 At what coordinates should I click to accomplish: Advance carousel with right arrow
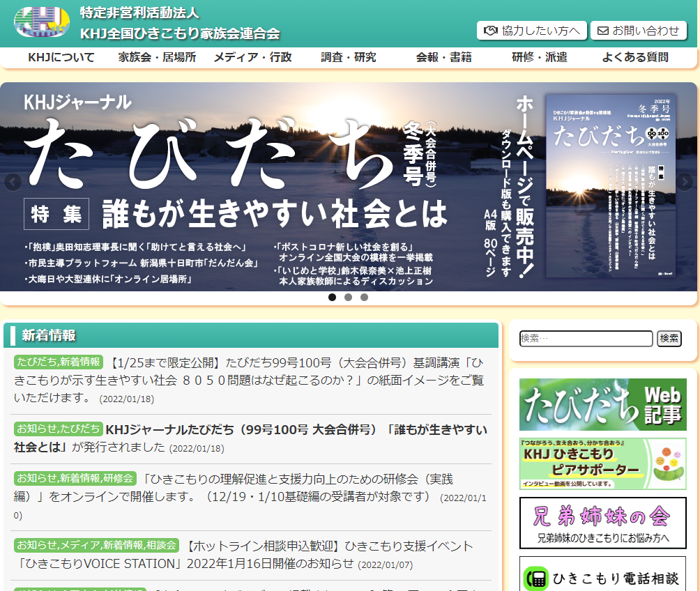[x=685, y=182]
